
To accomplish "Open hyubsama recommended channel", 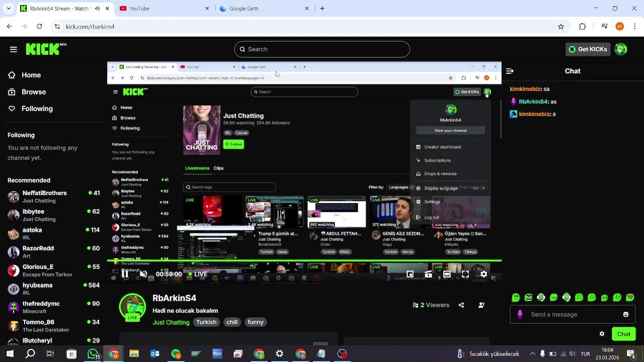I will click(x=53, y=289).
